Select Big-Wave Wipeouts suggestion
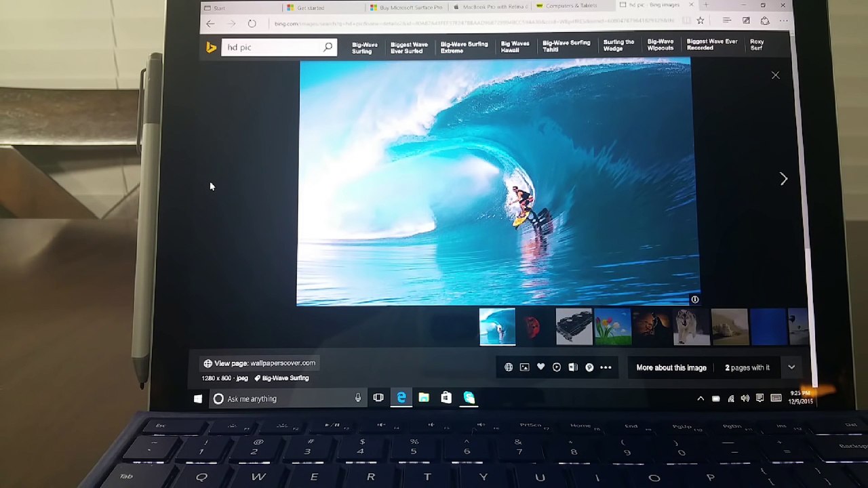This screenshot has height=488, width=868. tap(660, 45)
